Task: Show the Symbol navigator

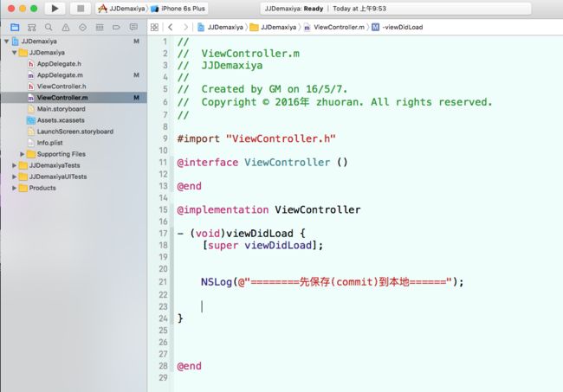Action: click(x=31, y=27)
